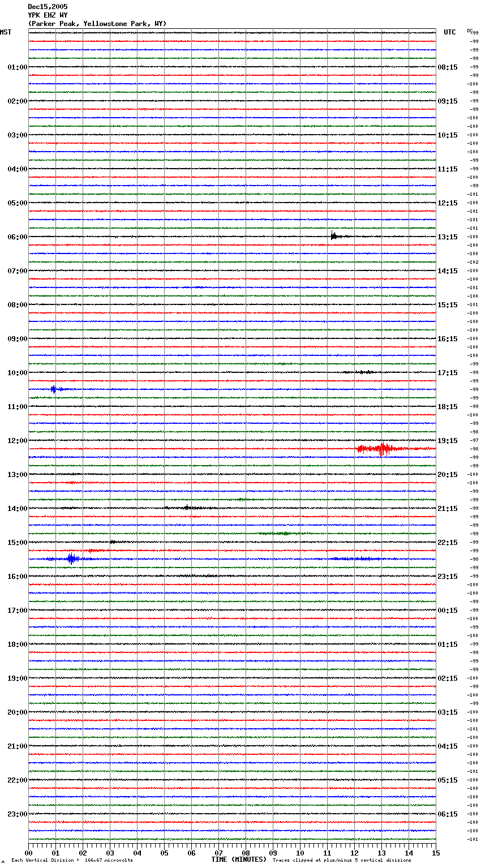Screen dimensions: 481x868
Task: Select the 23:15 UTC time label
Action: (x=448, y=577)
